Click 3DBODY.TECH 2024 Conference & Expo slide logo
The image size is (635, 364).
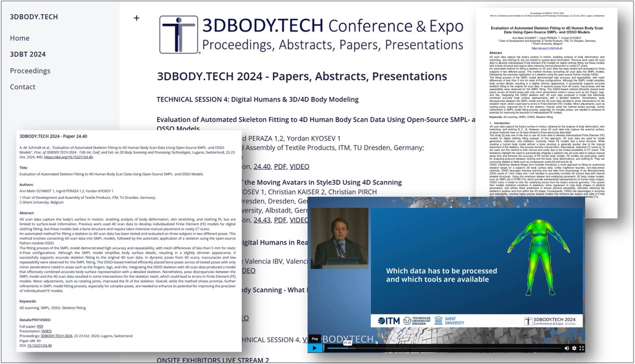(x=550, y=321)
